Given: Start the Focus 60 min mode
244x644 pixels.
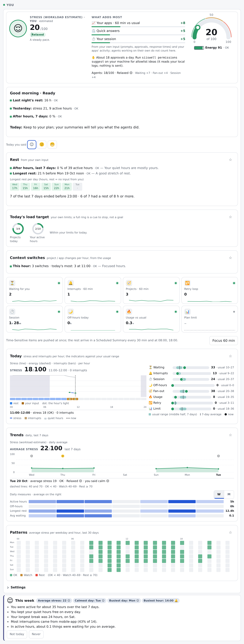Looking at the screenshot, I should [223, 340].
